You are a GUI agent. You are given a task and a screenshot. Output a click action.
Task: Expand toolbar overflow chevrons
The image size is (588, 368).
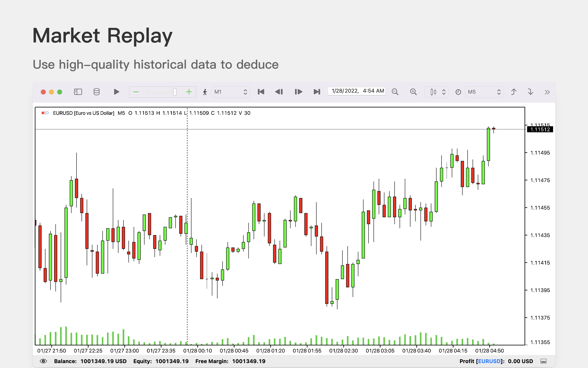coord(547,92)
